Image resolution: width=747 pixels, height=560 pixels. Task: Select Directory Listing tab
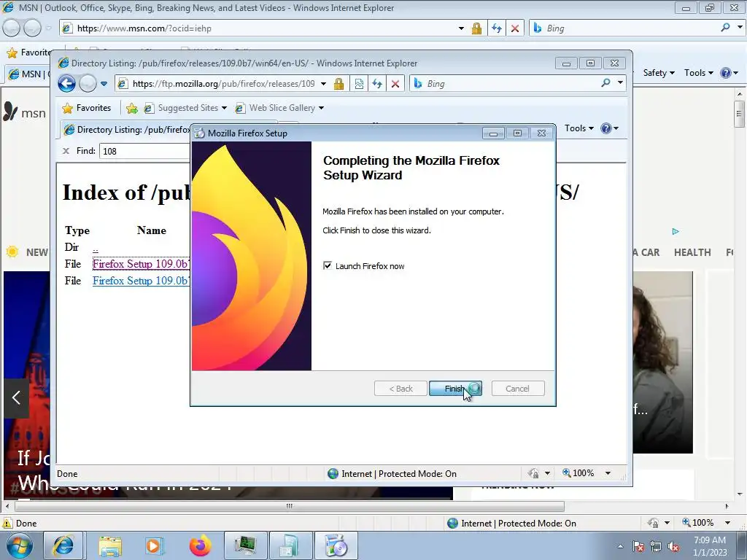[x=126, y=130]
